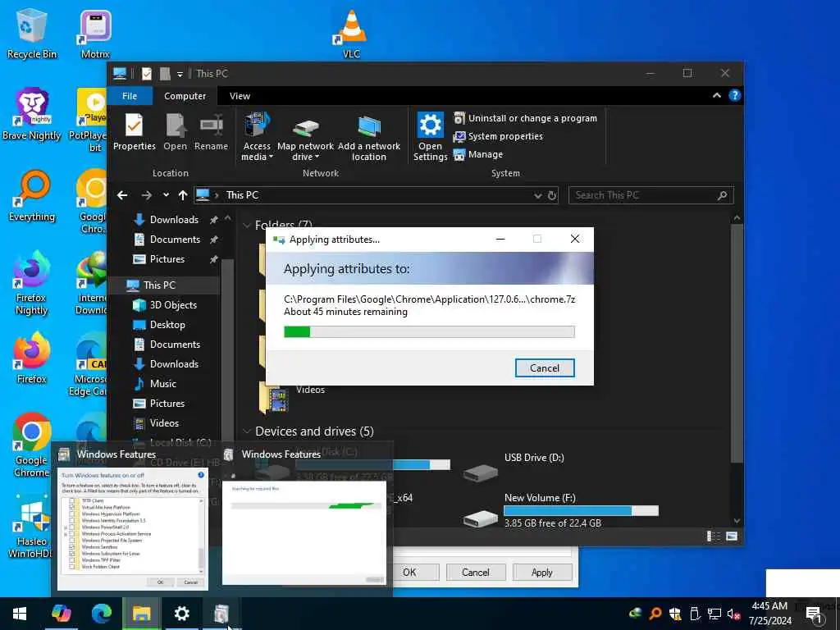Open the Windows Start menu

coord(20,614)
